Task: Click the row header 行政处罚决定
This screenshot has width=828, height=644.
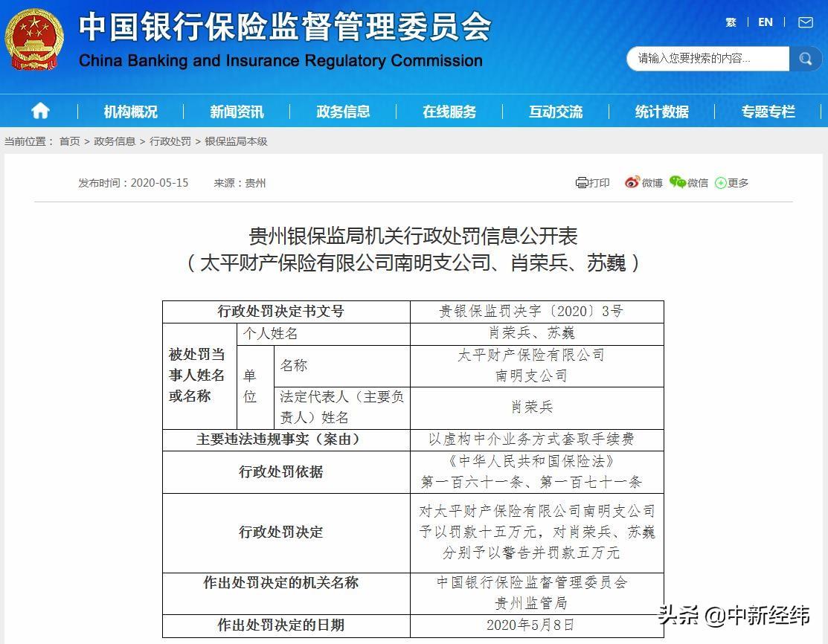Action: point(281,532)
